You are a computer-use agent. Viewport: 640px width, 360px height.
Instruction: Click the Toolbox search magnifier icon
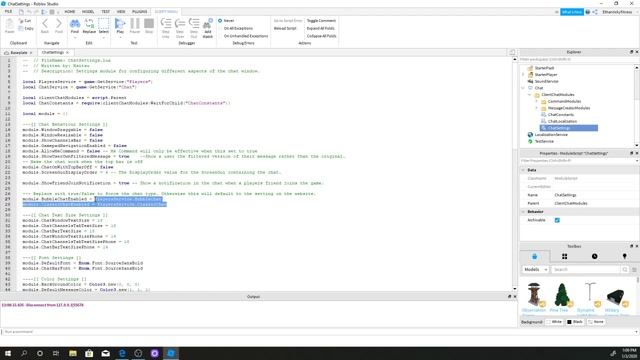(x=624, y=269)
